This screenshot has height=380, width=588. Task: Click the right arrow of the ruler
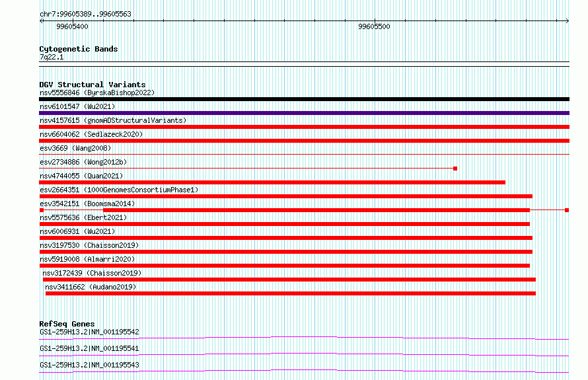click(567, 21)
